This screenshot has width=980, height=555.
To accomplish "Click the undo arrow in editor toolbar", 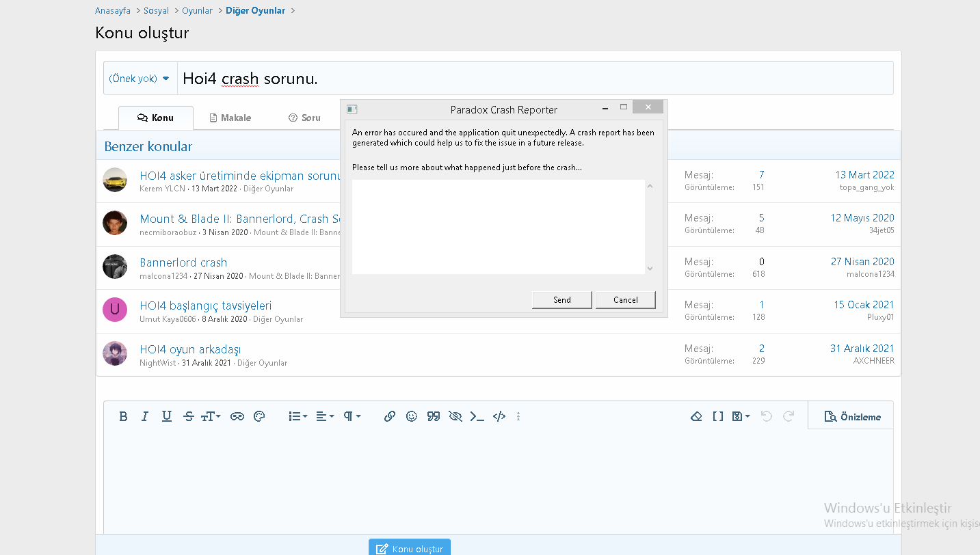I will point(767,416).
